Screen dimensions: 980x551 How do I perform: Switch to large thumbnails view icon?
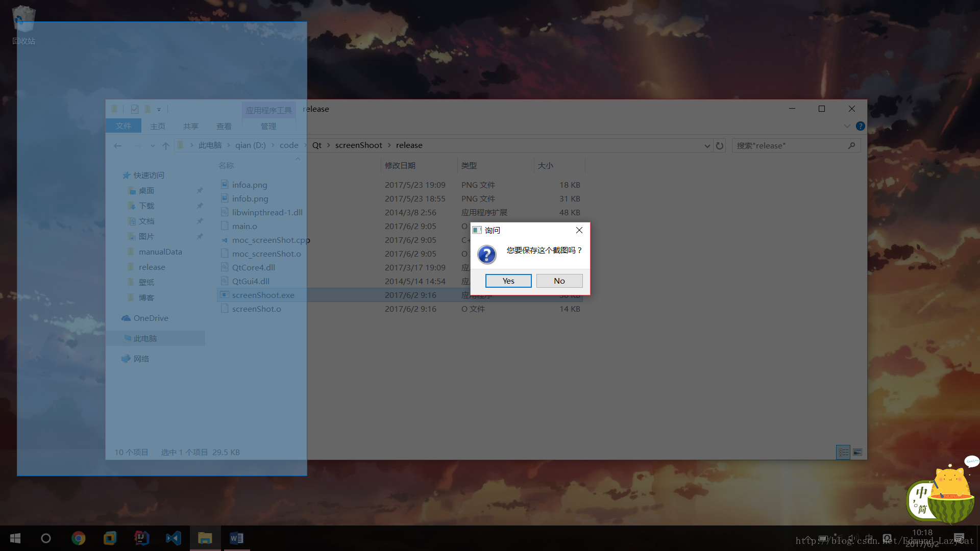tap(857, 453)
